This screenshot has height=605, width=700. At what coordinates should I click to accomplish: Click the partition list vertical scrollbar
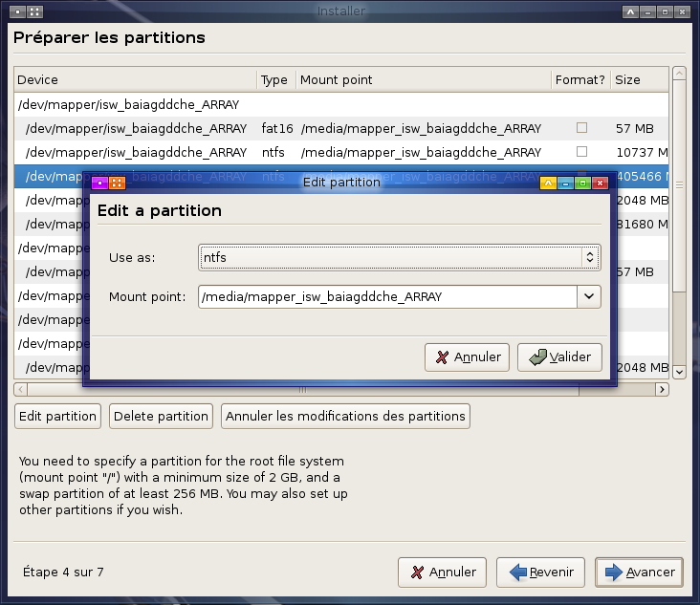click(679, 229)
